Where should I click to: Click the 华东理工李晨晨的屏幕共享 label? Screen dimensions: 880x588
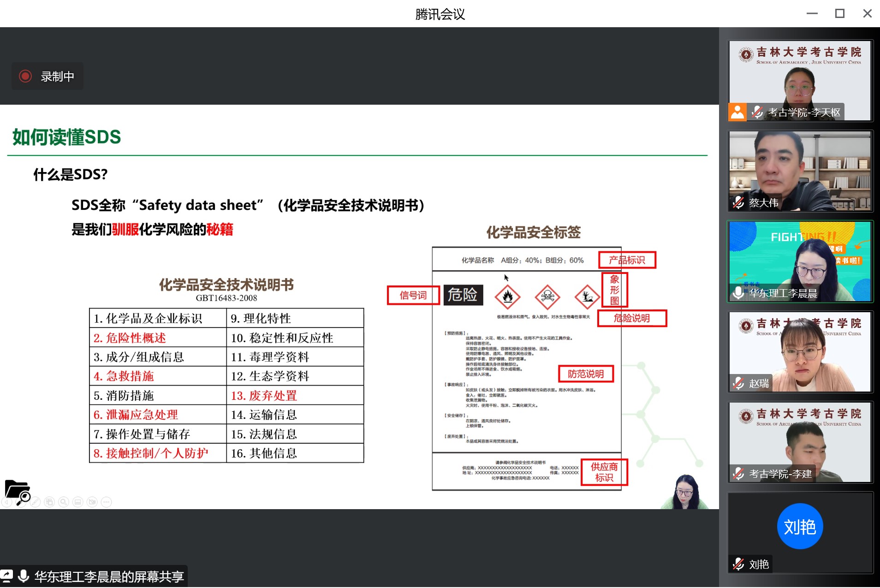coord(109,576)
